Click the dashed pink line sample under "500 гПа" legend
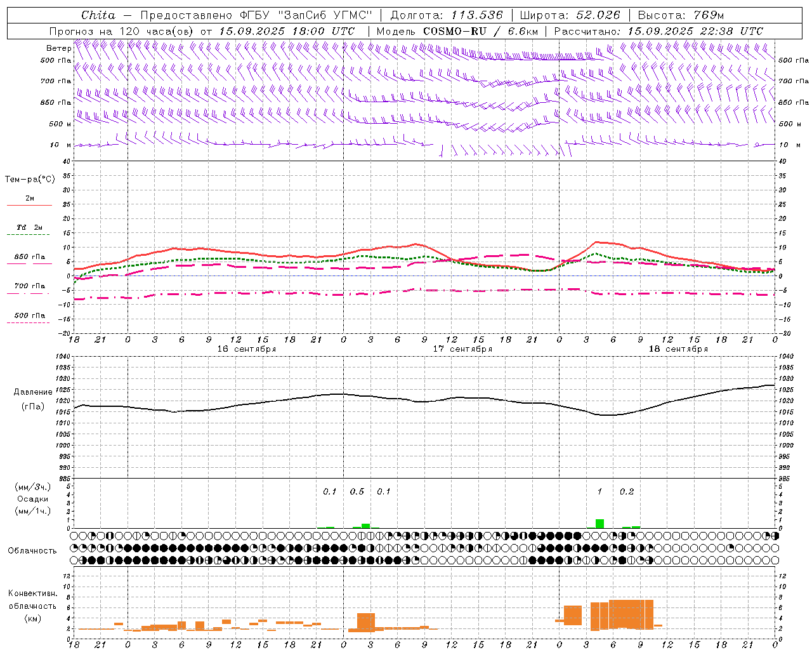The height and width of the screenshot is (650, 812). (29, 323)
